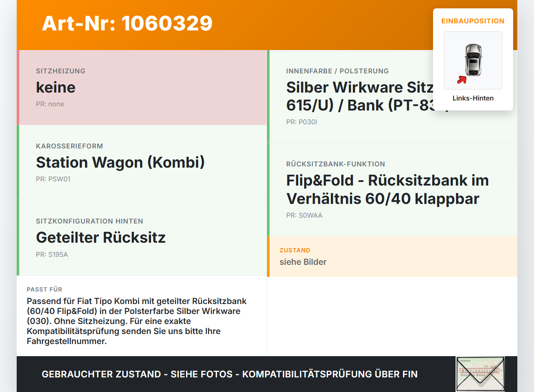This screenshot has width=534, height=392.
Task: Click the 'Links-Hinten' caption
Action: click(473, 98)
